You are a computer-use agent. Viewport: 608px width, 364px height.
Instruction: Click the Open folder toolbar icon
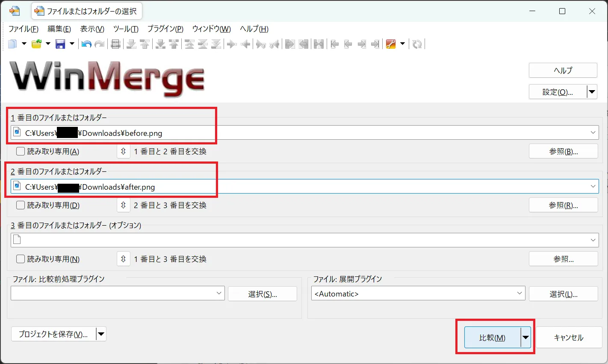(37, 44)
